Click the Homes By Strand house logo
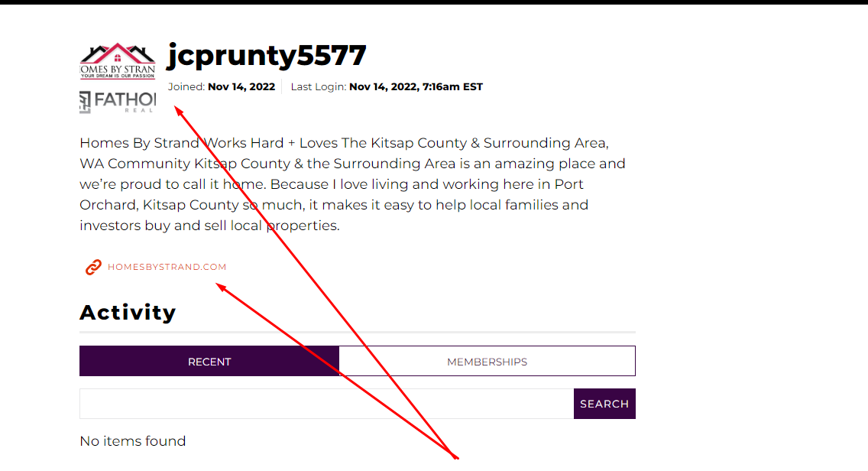Image resolution: width=868 pixels, height=471 pixels. click(x=118, y=60)
